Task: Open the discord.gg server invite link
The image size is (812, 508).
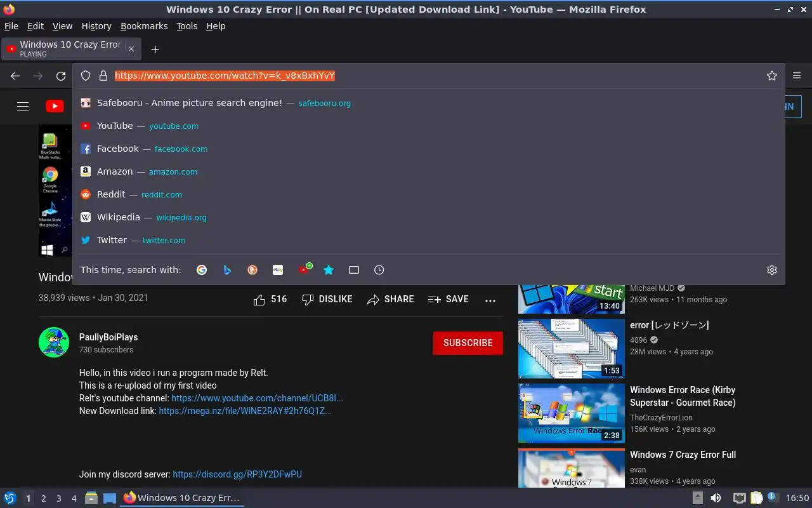Action: point(237,474)
